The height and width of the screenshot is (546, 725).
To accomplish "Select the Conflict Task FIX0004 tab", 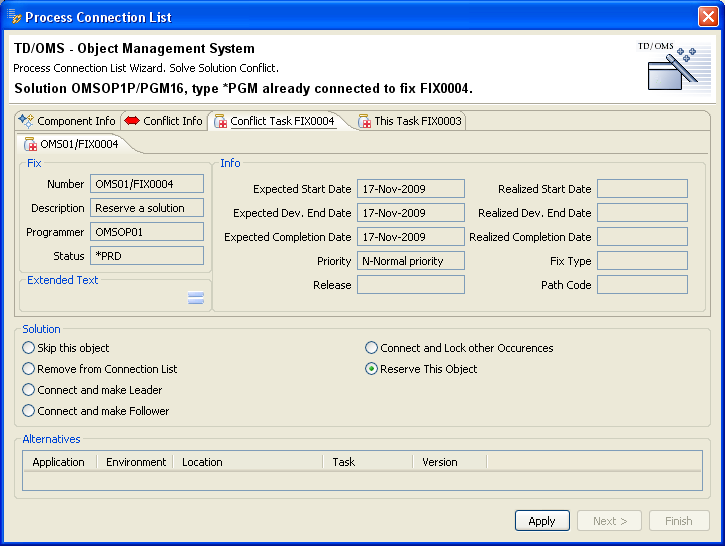I will [x=274, y=121].
